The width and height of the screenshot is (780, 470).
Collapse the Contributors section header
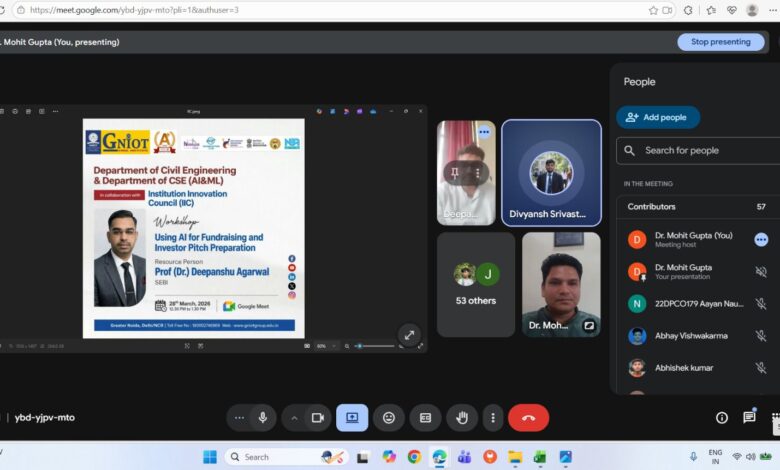(x=700, y=206)
